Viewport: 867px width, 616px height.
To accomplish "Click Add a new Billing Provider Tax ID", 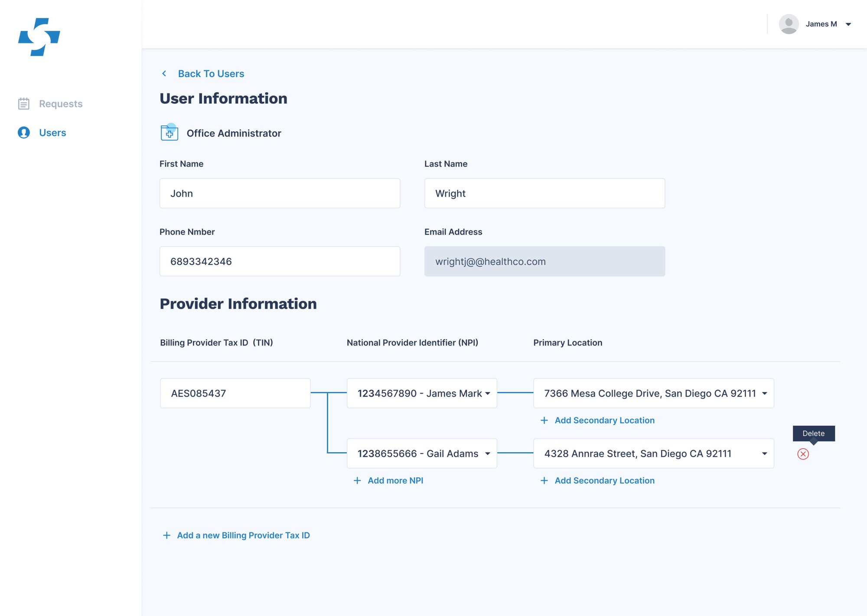I will click(243, 535).
